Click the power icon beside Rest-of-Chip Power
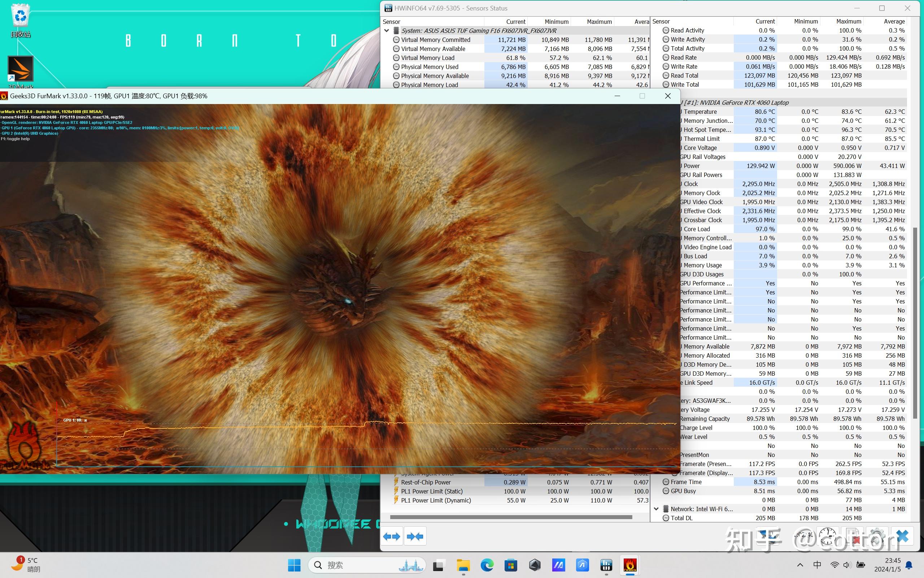The width and height of the screenshot is (924, 578). (396, 482)
